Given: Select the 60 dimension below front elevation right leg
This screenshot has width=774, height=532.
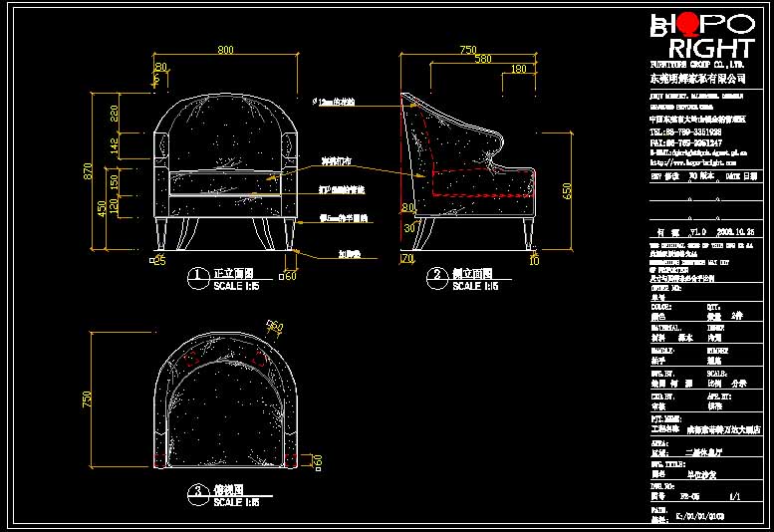Looking at the screenshot, I should click(290, 276).
